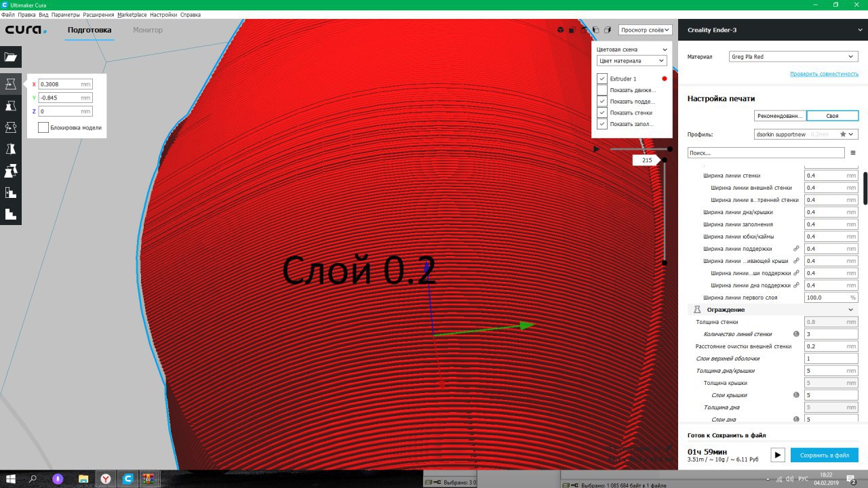Click the Количество линий стенки value field
This screenshot has width=868, height=488.
[x=831, y=334]
